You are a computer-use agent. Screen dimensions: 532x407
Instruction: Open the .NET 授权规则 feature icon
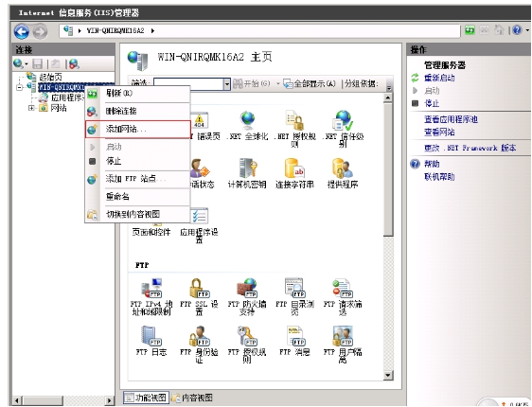(x=294, y=129)
